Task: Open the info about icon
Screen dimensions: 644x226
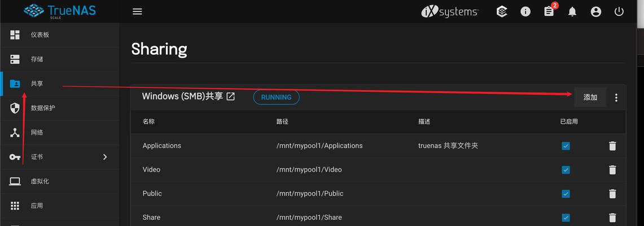Action: click(x=525, y=11)
